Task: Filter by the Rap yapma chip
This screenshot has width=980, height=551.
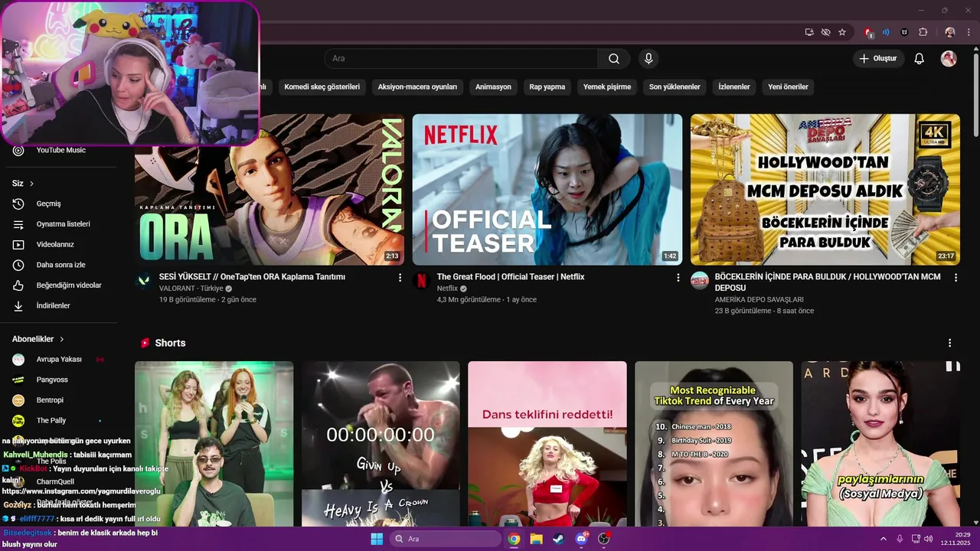Action: tap(547, 86)
